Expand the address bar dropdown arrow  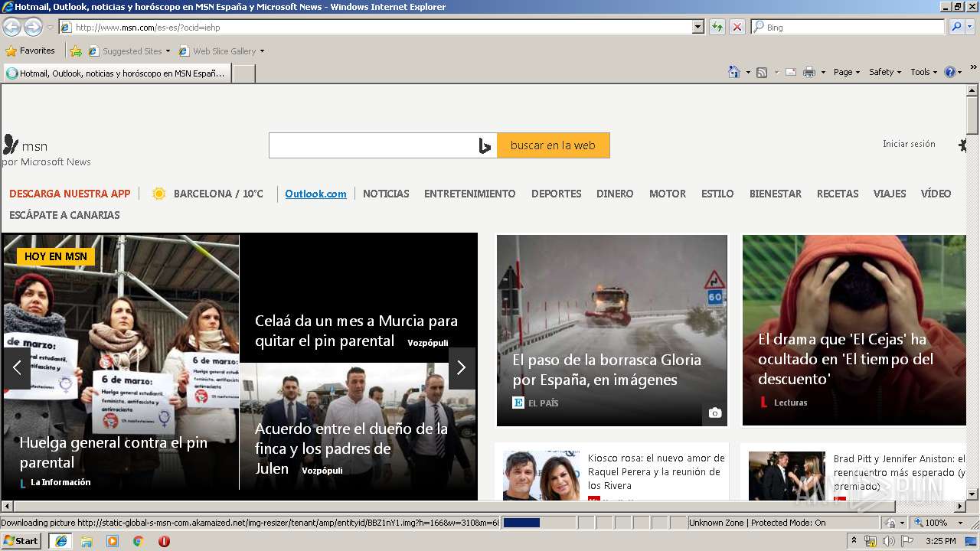click(x=697, y=27)
